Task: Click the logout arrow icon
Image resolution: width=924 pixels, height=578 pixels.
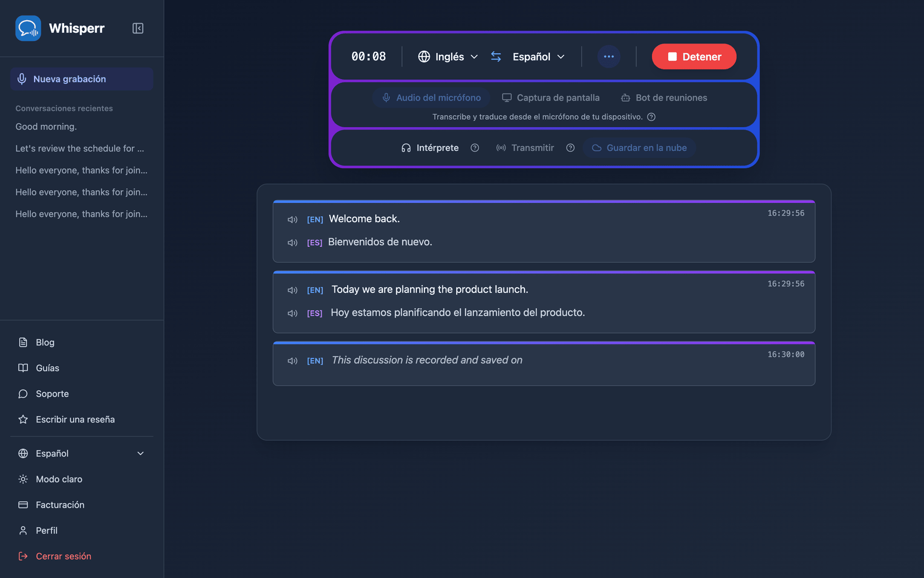Action: coord(23,557)
